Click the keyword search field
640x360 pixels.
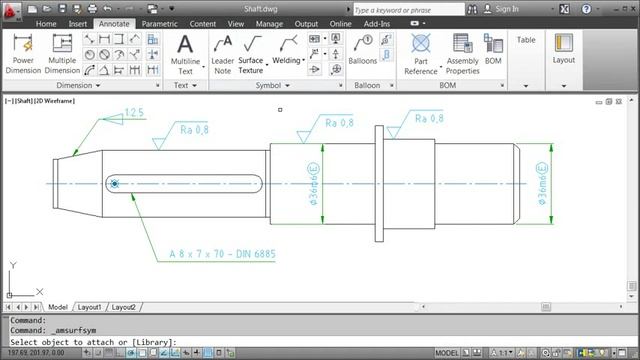click(409, 9)
